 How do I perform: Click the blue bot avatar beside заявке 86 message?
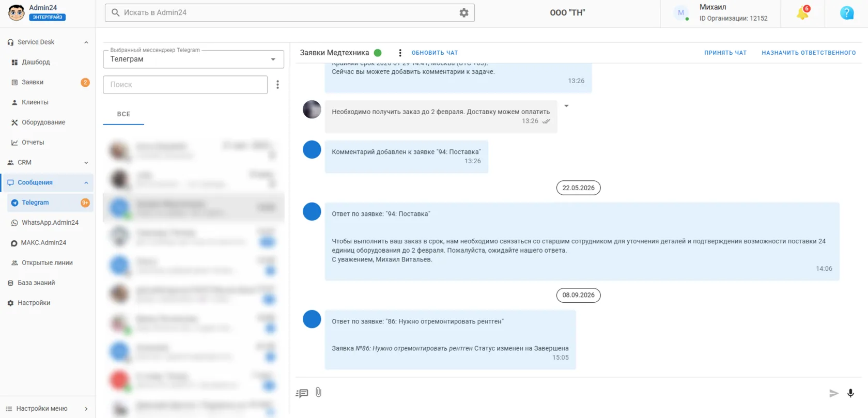click(312, 319)
